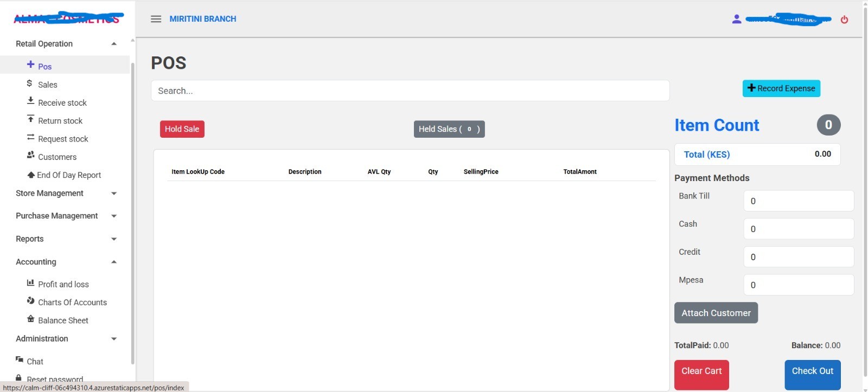Open the Chat page
The height and width of the screenshot is (392, 868).
pyautogui.click(x=35, y=362)
